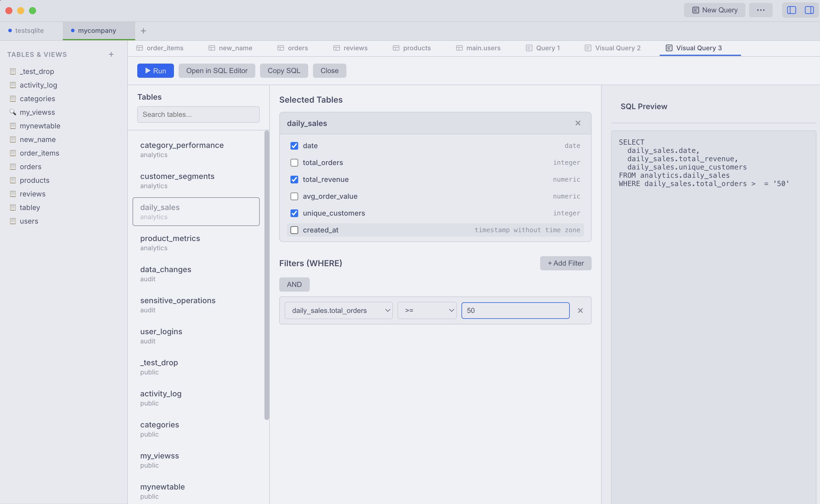Select category_performance in the tables list
The image size is (820, 504).
click(x=196, y=150)
